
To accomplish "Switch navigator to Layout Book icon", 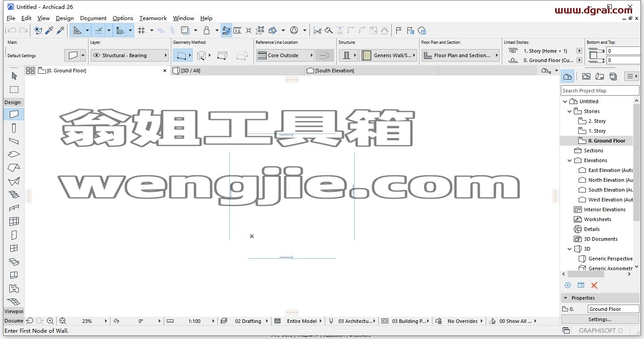I will click(x=600, y=76).
